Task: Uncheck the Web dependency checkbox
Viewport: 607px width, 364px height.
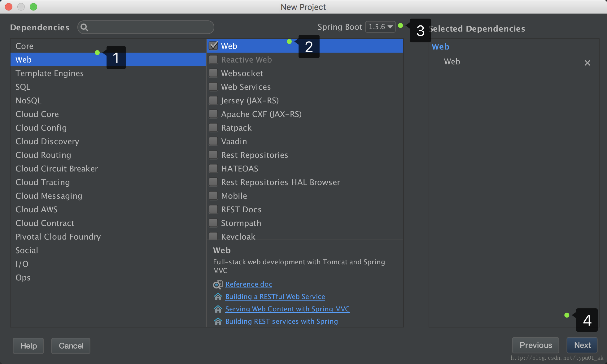Action: point(213,46)
